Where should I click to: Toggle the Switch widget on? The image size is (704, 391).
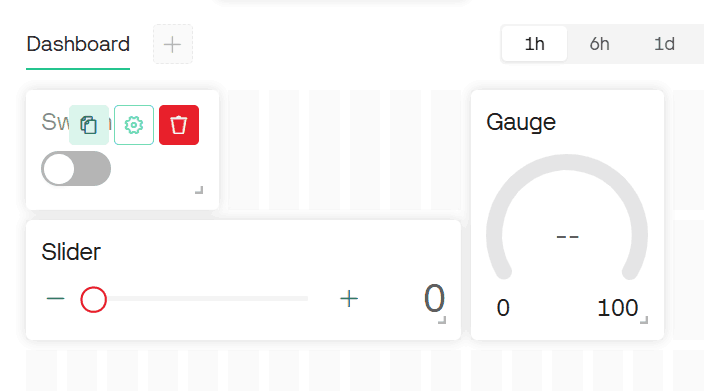76,168
